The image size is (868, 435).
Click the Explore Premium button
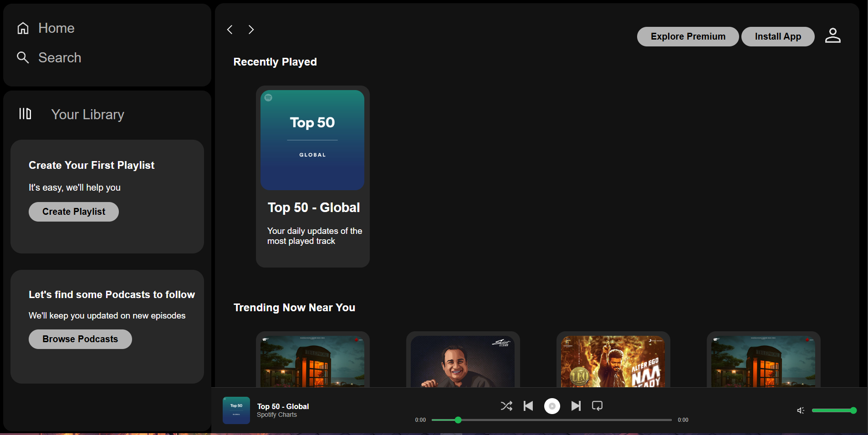688,36
